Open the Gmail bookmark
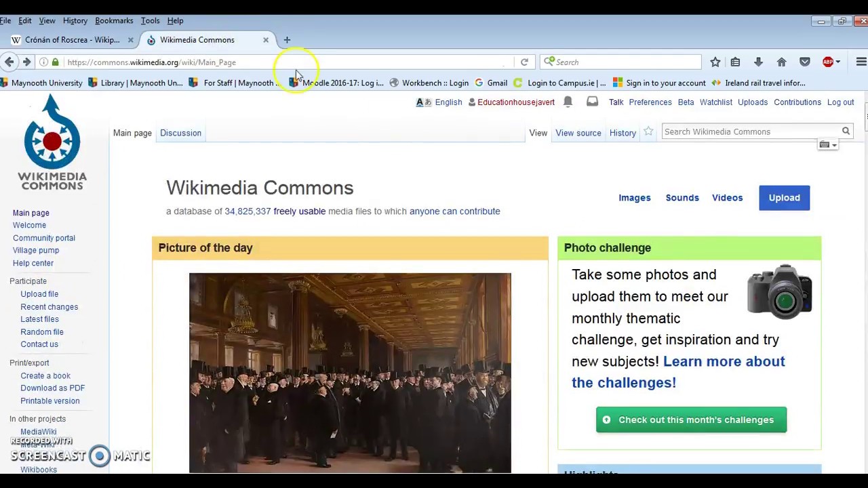 pos(491,83)
